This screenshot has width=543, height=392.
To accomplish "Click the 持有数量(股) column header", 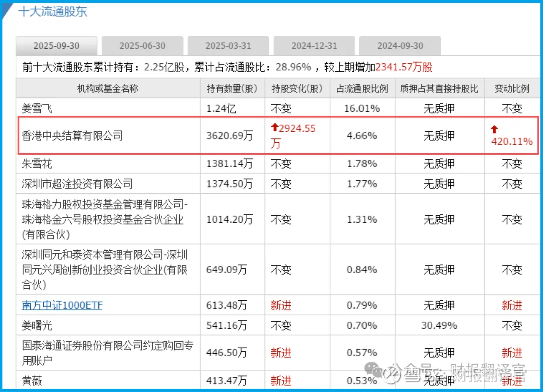I will [x=232, y=88].
